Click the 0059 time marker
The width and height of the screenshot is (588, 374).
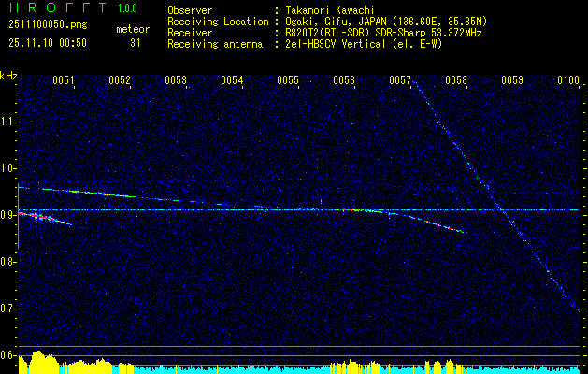tap(512, 79)
